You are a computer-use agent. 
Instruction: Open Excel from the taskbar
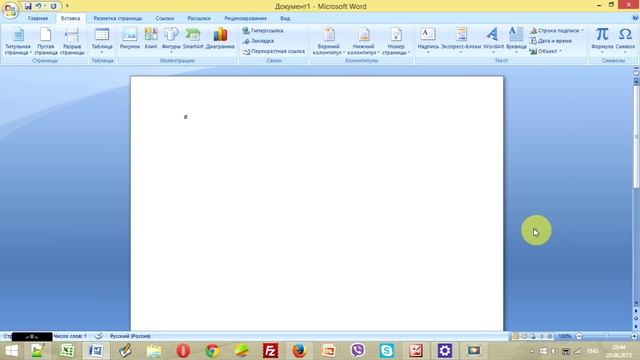(67, 351)
